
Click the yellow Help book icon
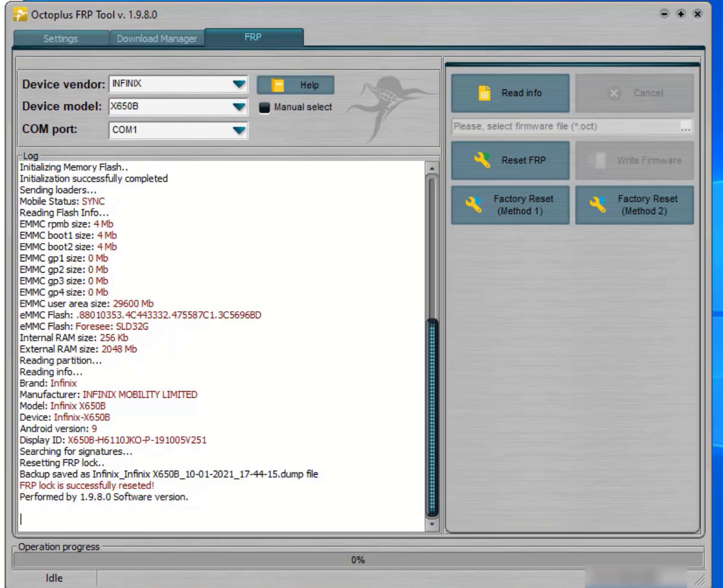[x=278, y=85]
